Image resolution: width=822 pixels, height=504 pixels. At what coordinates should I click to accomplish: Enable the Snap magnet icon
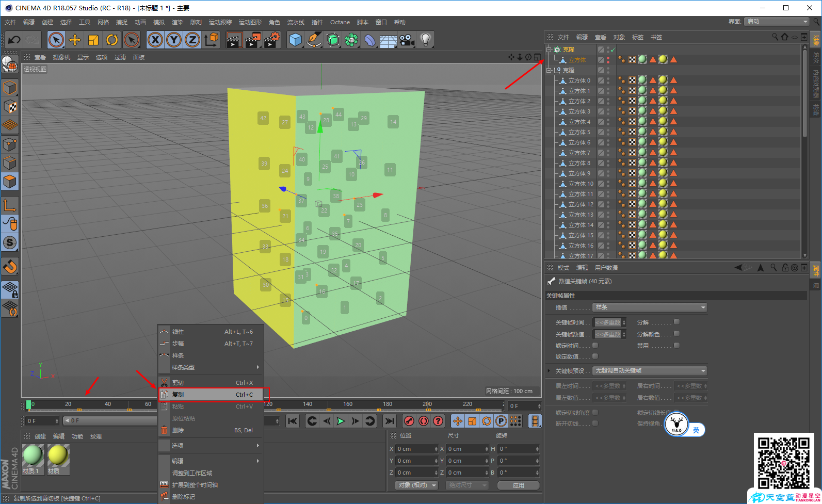point(10,266)
